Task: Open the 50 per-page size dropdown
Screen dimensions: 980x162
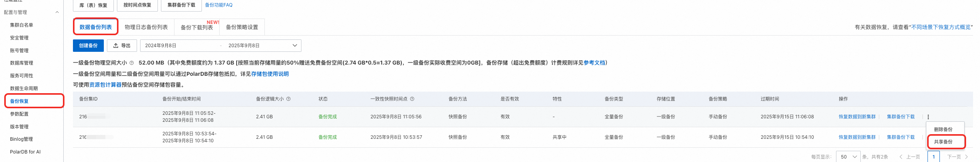Action: tap(848, 157)
